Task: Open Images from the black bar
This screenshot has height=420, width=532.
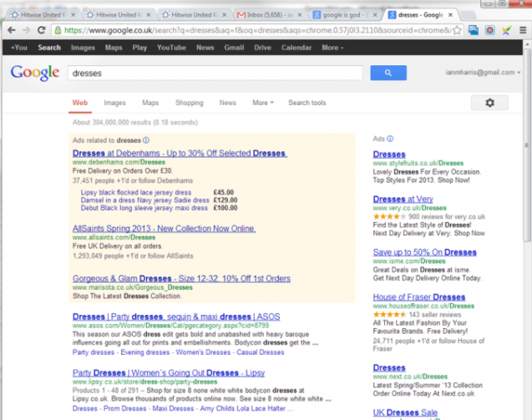Action: pyautogui.click(x=83, y=48)
